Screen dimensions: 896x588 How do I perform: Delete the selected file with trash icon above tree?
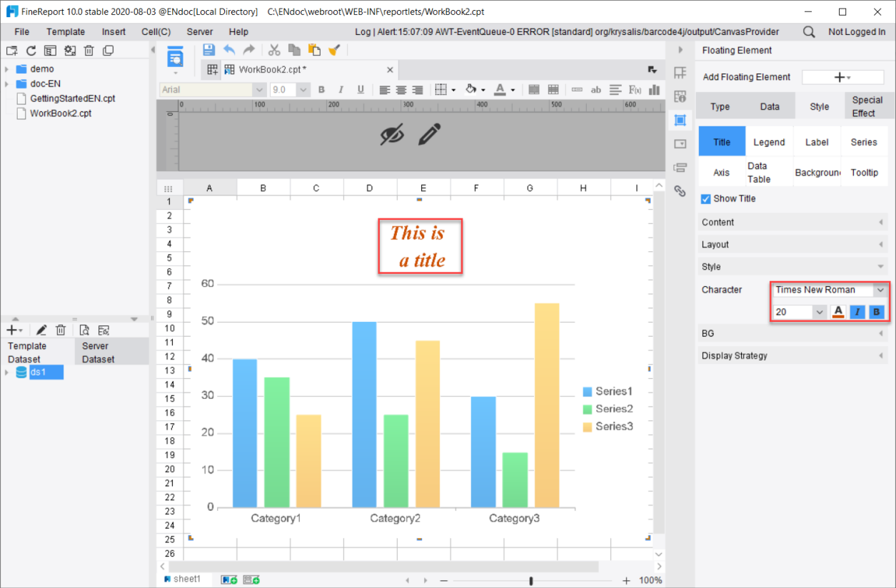click(x=89, y=51)
